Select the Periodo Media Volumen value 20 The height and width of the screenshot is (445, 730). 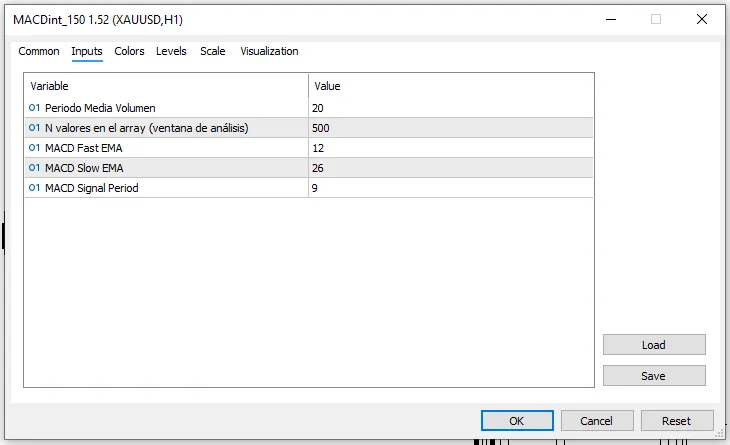[x=451, y=108]
